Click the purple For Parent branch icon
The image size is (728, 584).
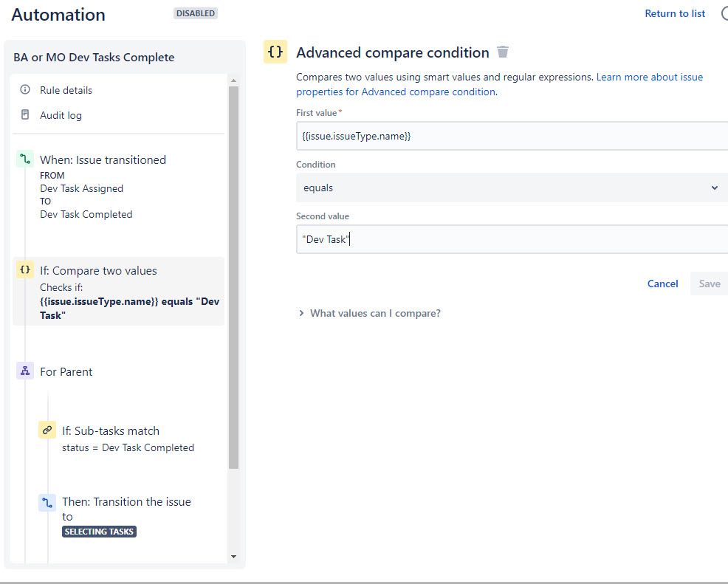(25, 371)
